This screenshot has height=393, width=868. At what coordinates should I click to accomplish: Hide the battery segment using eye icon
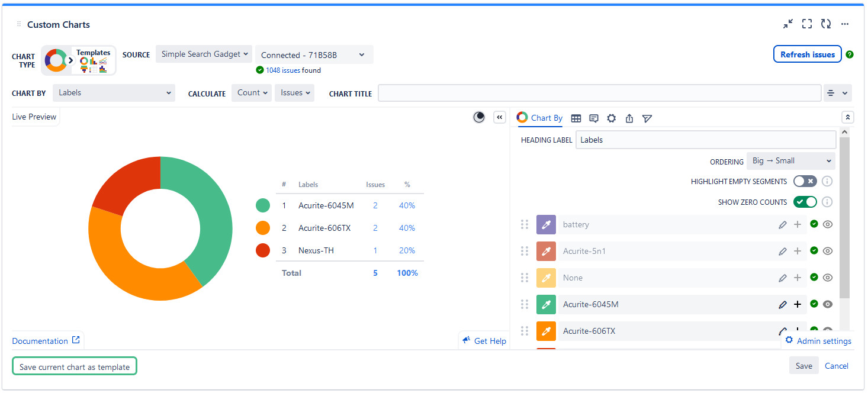point(828,224)
